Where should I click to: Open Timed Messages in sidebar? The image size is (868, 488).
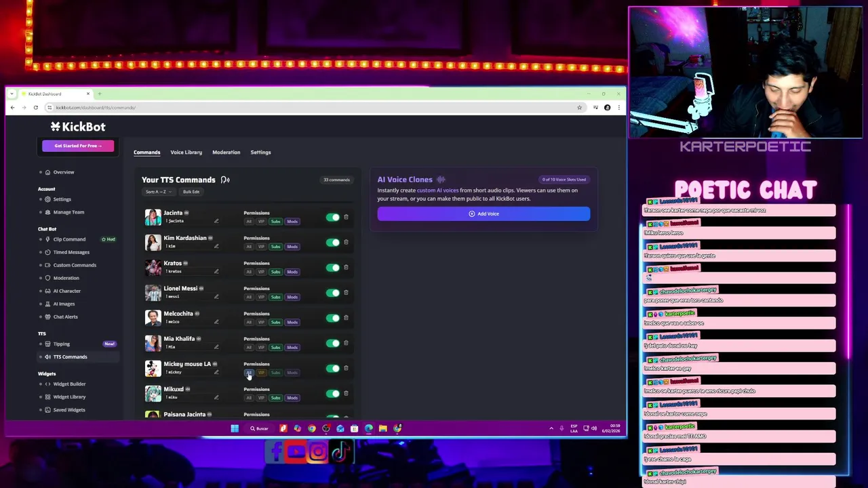(x=71, y=252)
